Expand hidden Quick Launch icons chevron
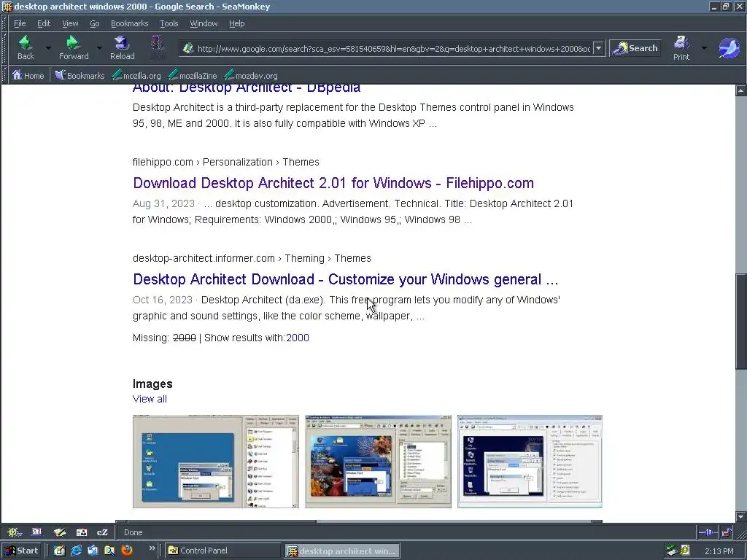This screenshot has height=560, width=747. pyautogui.click(x=152, y=548)
